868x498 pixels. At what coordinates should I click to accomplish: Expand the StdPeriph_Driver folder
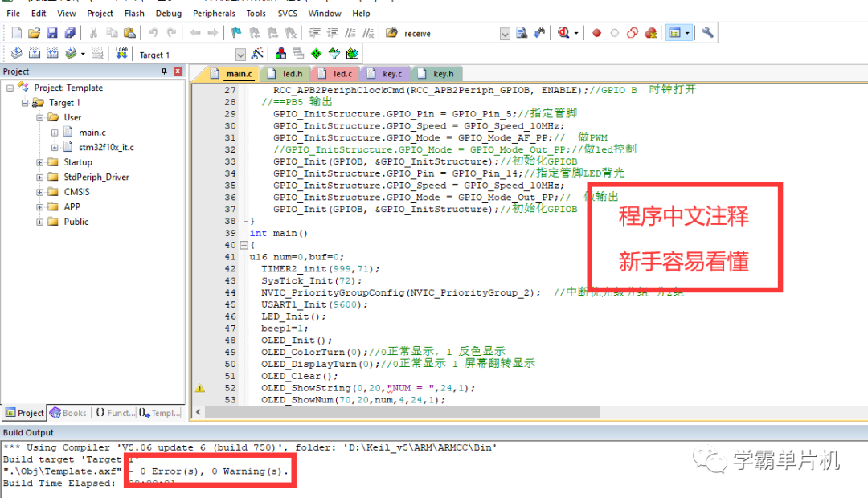40,178
